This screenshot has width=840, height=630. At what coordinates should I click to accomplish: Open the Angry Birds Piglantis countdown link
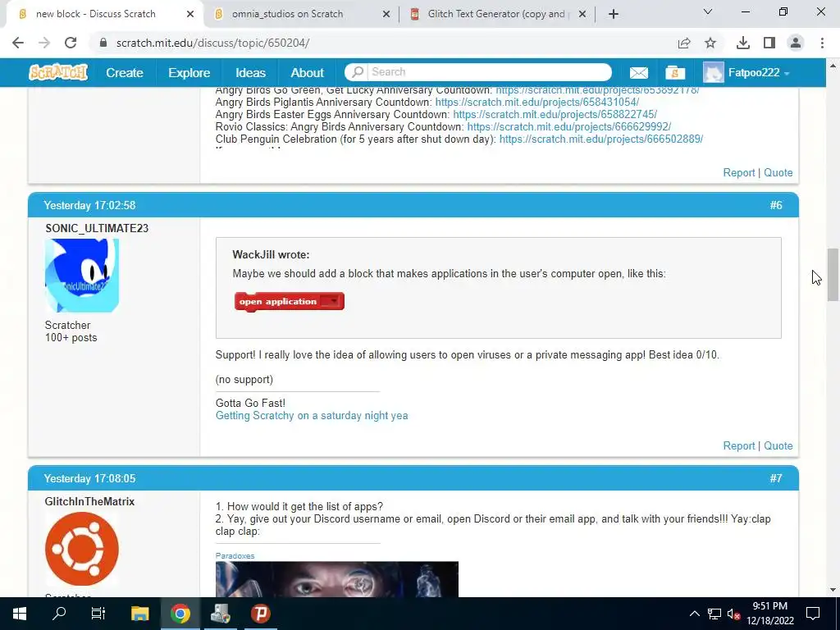pyautogui.click(x=536, y=102)
